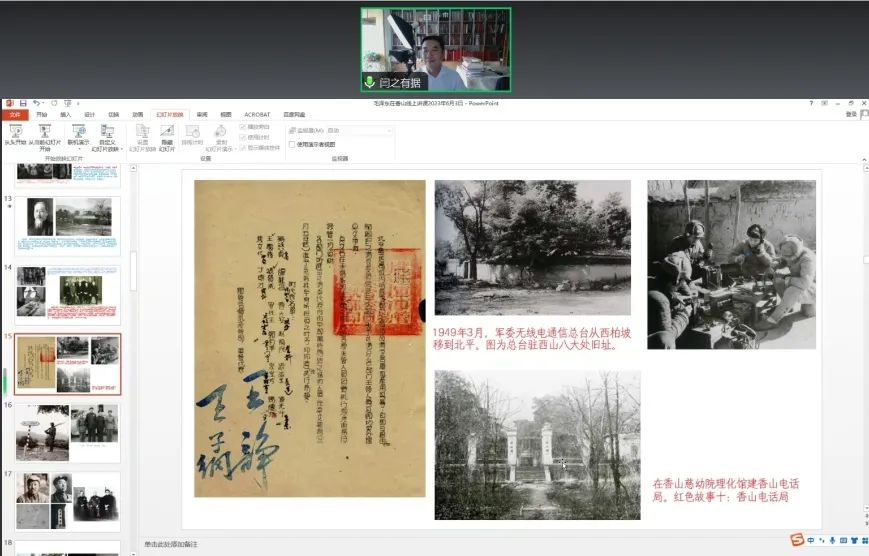Toggle Show Media Controls (显示媒体控件) checkbox
869x556 pixels.
243,147
